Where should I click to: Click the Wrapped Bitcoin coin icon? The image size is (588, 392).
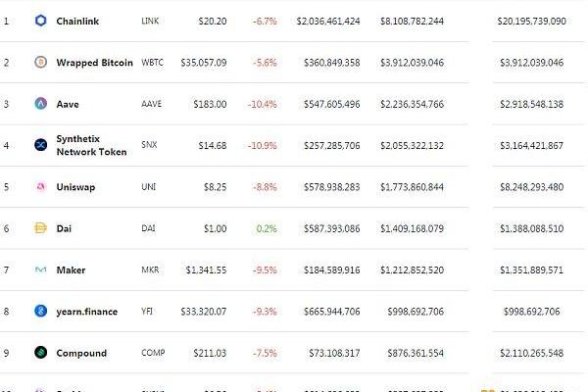tap(40, 62)
